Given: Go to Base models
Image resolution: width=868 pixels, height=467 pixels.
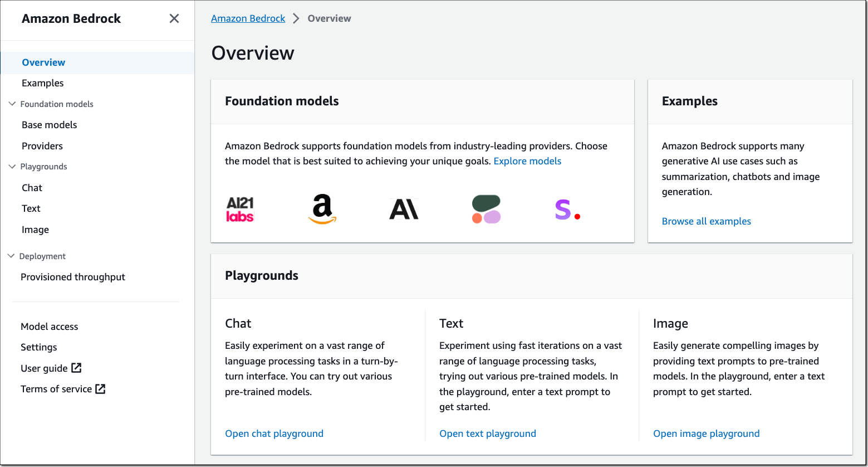Looking at the screenshot, I should (50, 125).
